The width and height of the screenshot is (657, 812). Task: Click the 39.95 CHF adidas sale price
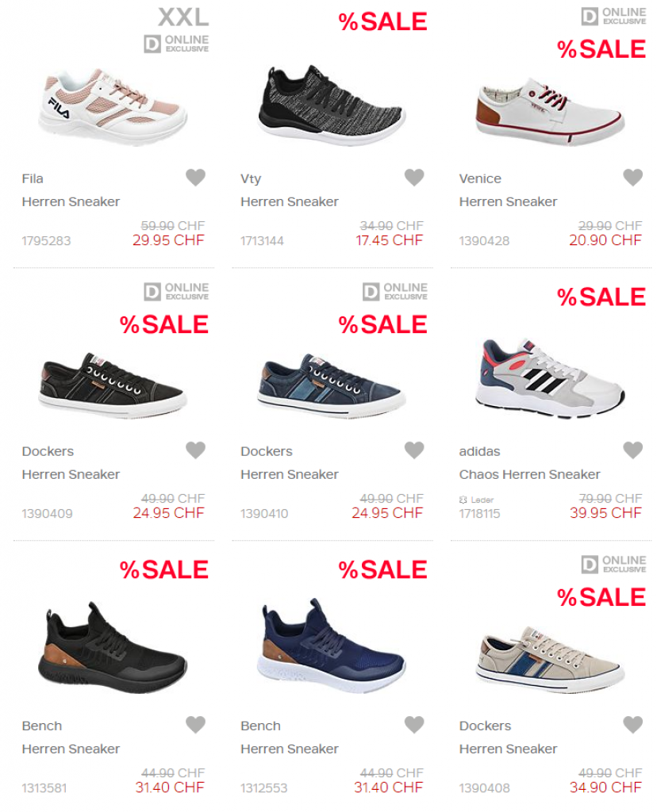pos(605,513)
